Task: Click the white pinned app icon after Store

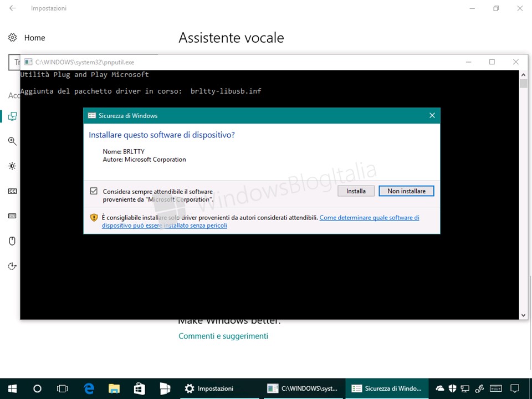Action: (x=165, y=388)
